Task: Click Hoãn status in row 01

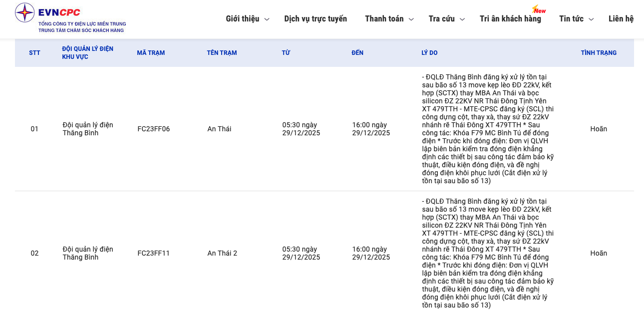Action: [x=598, y=129]
